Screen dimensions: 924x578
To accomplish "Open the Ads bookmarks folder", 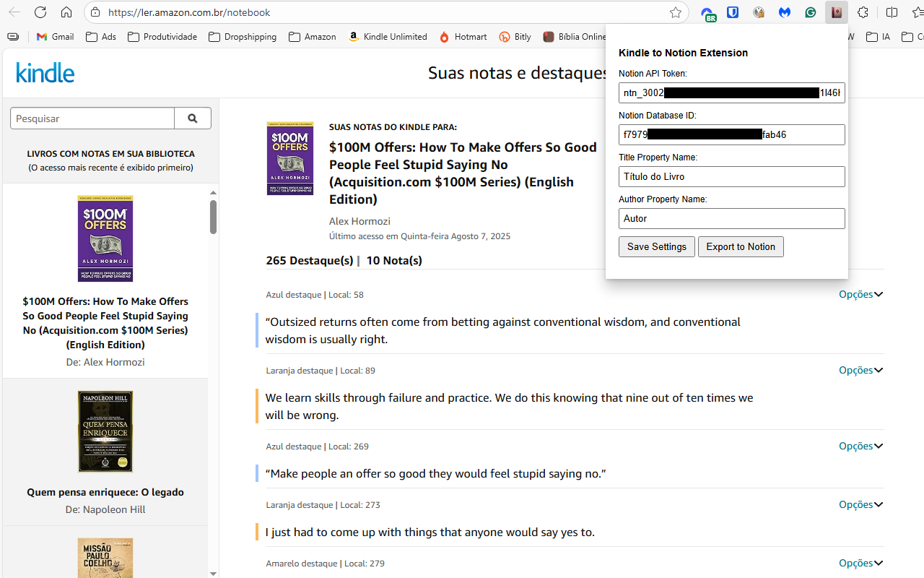I will [101, 37].
